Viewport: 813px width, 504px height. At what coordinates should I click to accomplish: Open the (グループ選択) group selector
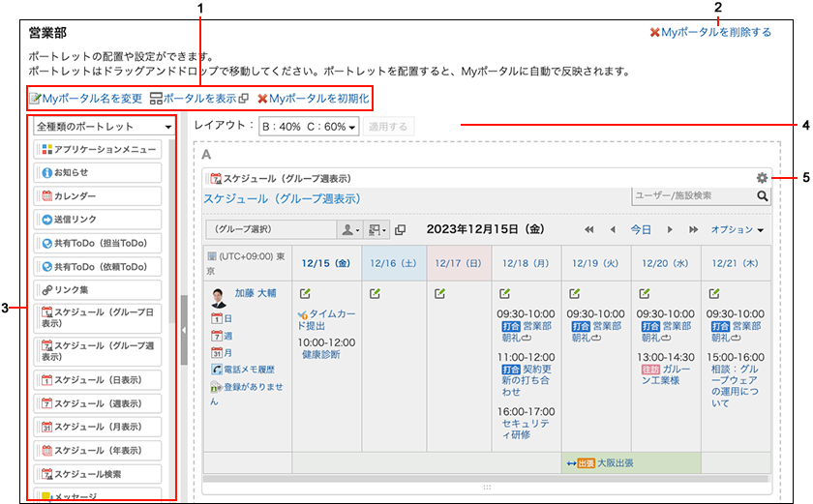tap(267, 230)
